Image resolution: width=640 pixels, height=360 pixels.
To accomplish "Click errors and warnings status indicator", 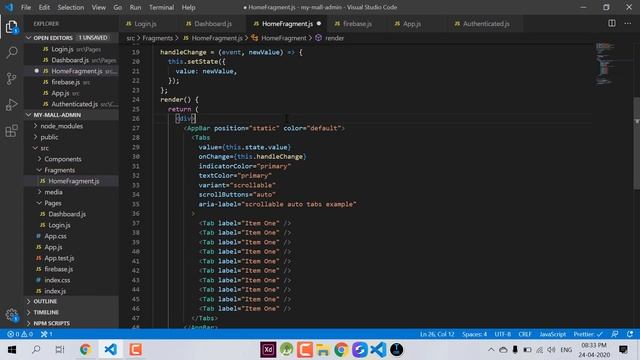I will point(20,334).
